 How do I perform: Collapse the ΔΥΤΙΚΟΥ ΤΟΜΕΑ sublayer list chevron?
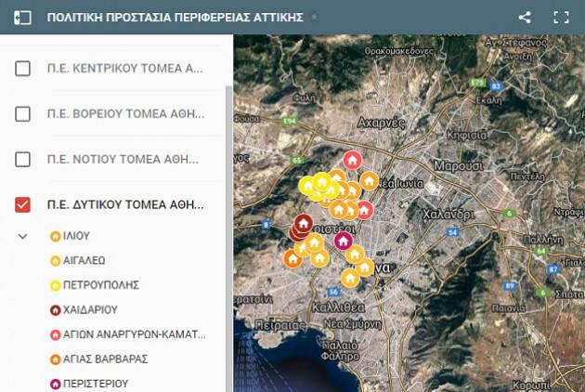tap(23, 236)
